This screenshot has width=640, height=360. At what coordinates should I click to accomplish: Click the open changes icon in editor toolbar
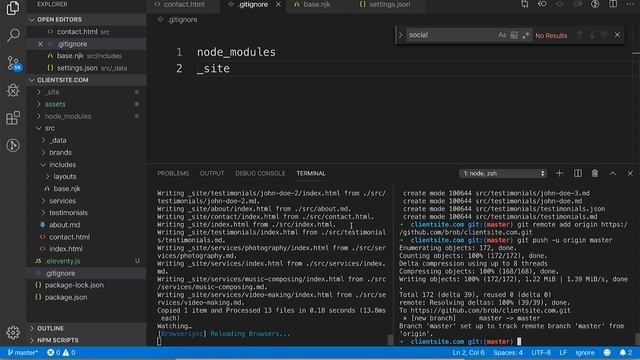pyautogui.click(x=524, y=4)
